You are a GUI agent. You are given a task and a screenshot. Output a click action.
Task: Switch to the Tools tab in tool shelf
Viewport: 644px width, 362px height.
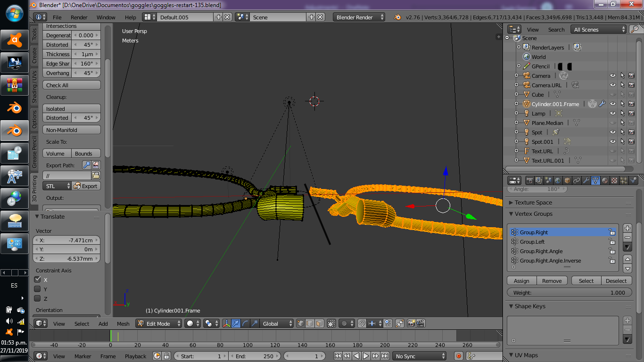tap(34, 34)
